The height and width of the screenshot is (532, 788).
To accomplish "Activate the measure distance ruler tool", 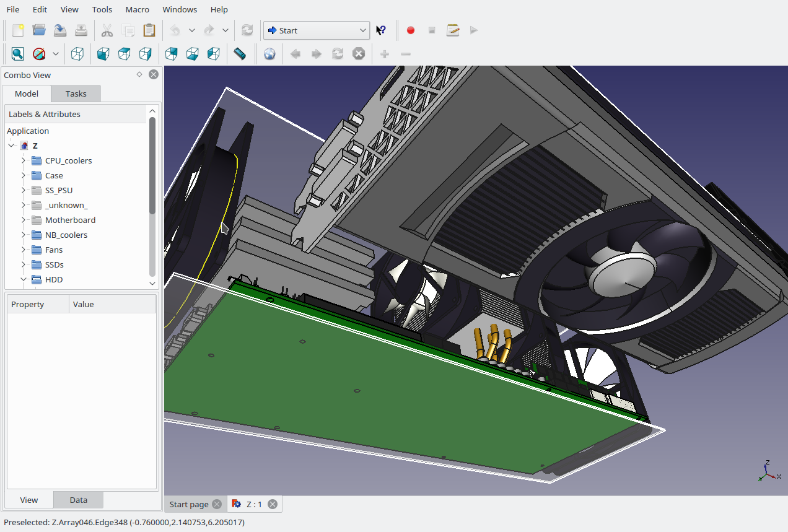I will [x=240, y=54].
